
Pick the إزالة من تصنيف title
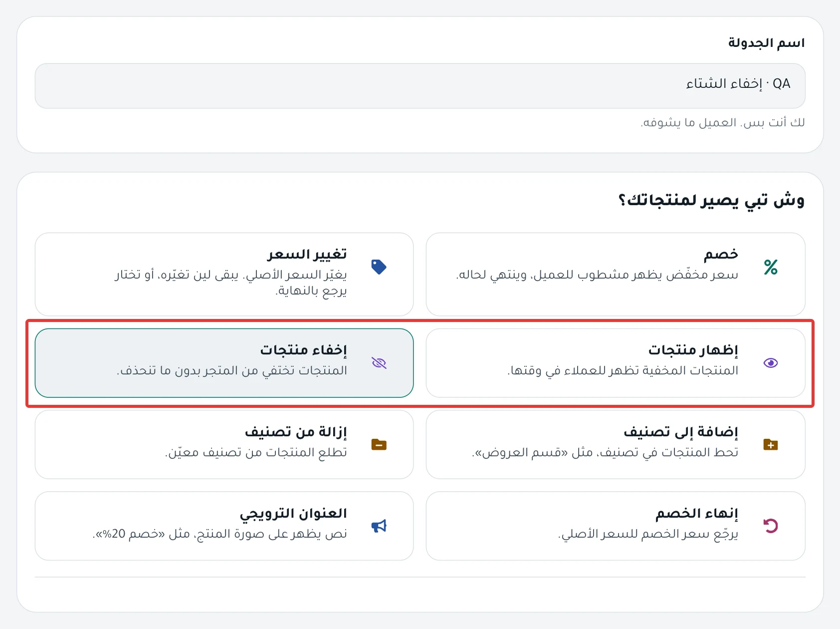pyautogui.click(x=296, y=432)
